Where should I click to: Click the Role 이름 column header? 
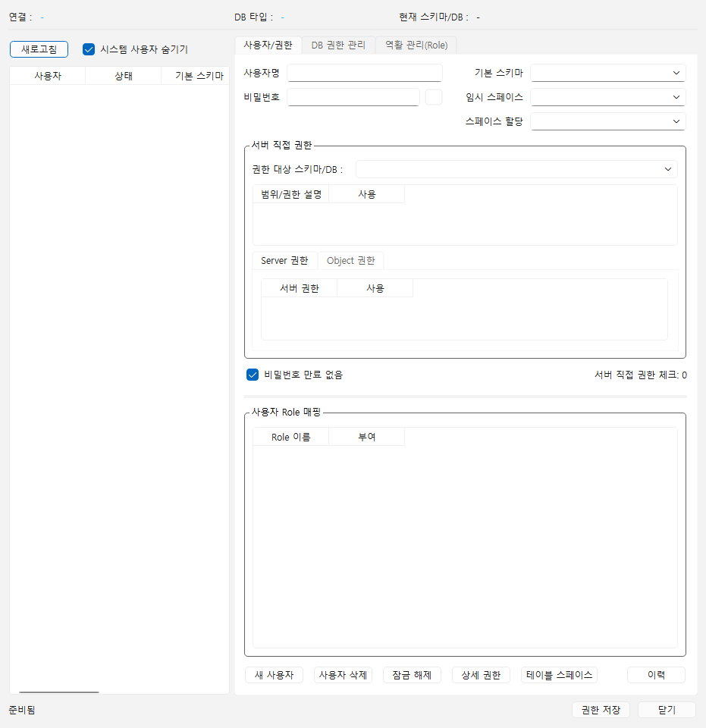tap(291, 437)
